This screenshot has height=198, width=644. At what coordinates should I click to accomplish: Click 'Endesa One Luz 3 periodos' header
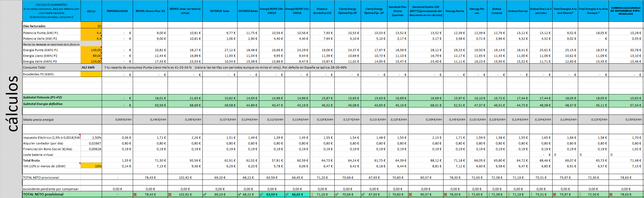coord(541,11)
